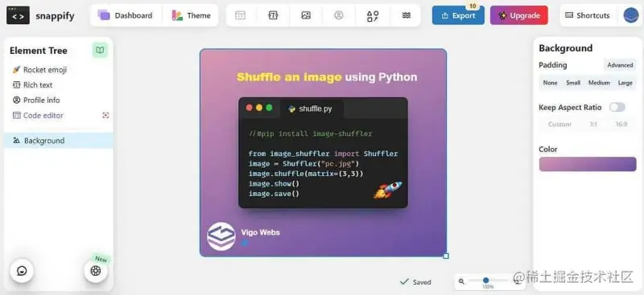Viewport: 644px width, 295px height.
Task: Click the Advanced padding button
Action: tap(620, 65)
